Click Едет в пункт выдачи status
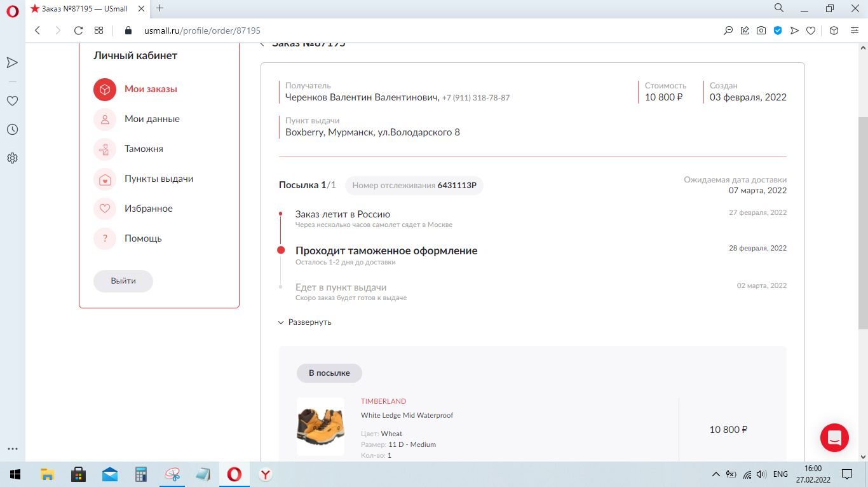 click(x=341, y=287)
